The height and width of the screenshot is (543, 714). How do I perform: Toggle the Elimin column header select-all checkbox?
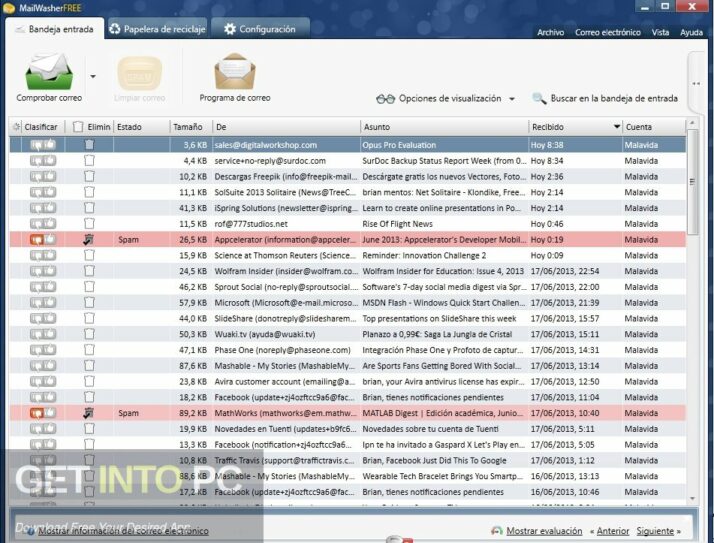pos(78,127)
